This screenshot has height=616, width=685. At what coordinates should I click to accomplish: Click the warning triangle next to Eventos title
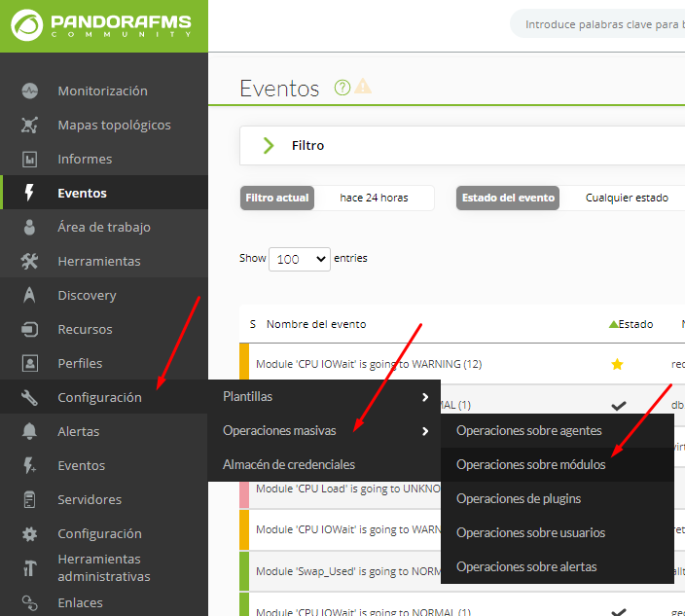click(363, 88)
